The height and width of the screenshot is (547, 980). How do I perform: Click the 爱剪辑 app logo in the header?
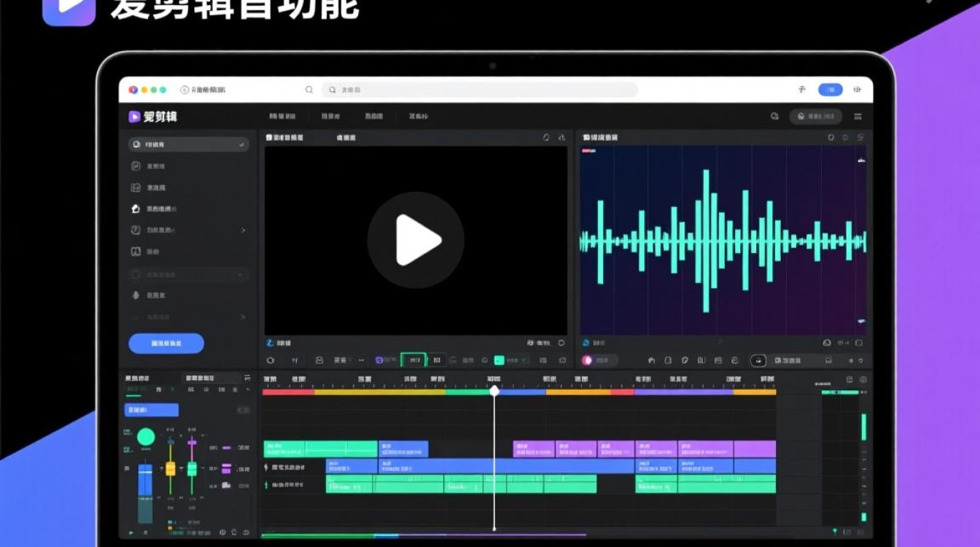[x=153, y=117]
